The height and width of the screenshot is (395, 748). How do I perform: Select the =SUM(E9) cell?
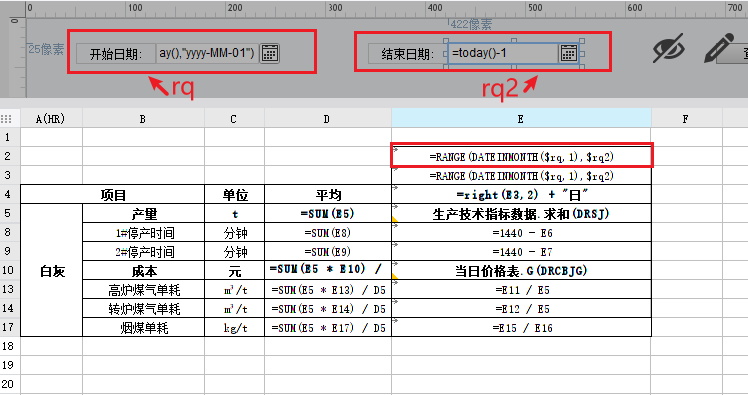pyautogui.click(x=328, y=251)
